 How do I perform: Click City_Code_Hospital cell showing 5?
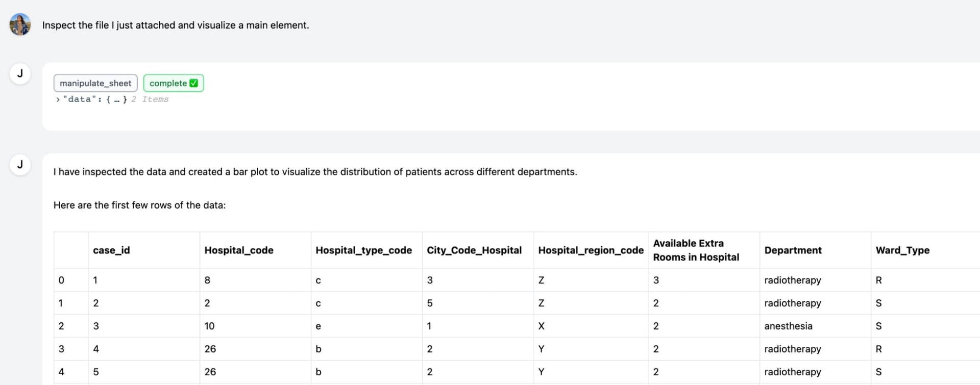(x=478, y=303)
